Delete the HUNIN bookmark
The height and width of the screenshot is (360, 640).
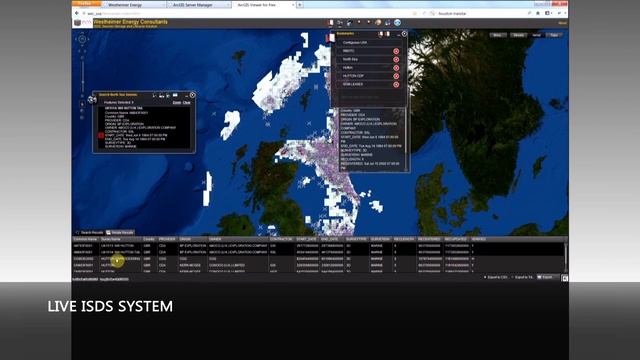396,68
